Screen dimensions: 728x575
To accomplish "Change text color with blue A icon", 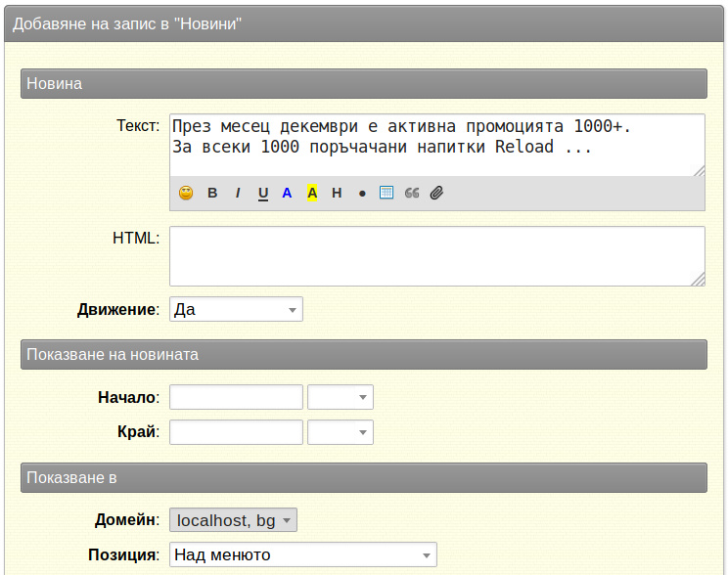I will click(x=287, y=193).
